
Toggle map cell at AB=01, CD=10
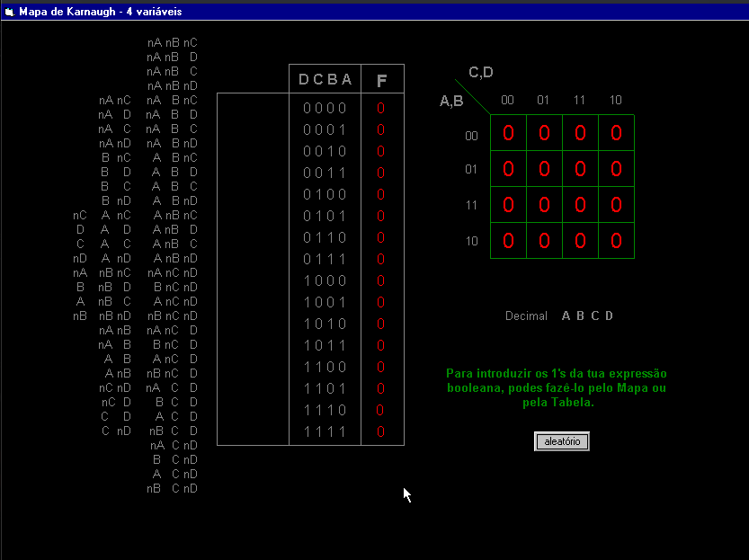[616, 169]
